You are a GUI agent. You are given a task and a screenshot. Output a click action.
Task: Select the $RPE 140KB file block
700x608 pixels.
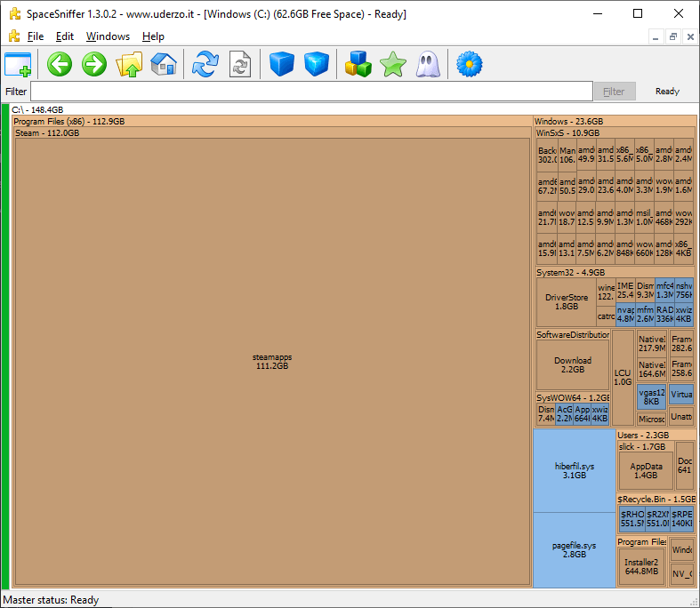click(x=681, y=518)
